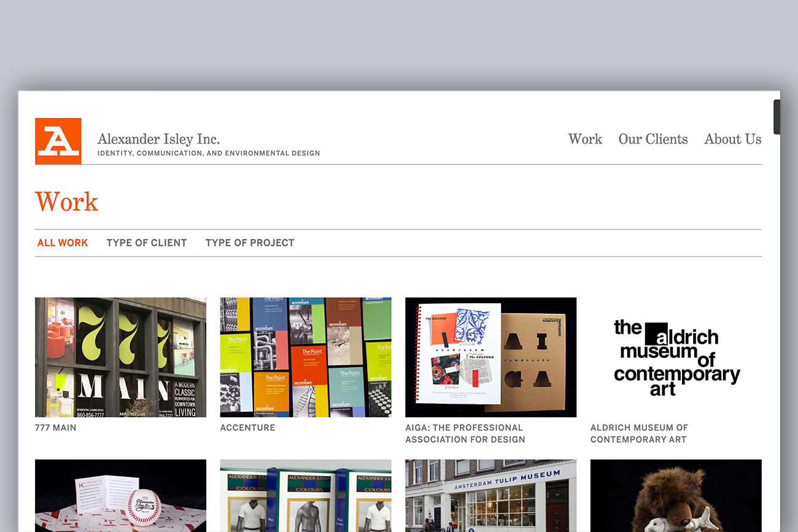Click the Identity, Communication, and Environmental Design tagline

tap(209, 153)
